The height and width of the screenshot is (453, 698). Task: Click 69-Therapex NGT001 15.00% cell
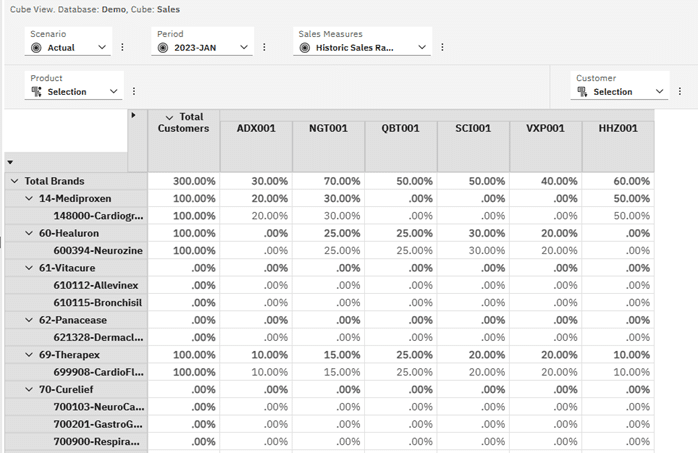tap(329, 355)
